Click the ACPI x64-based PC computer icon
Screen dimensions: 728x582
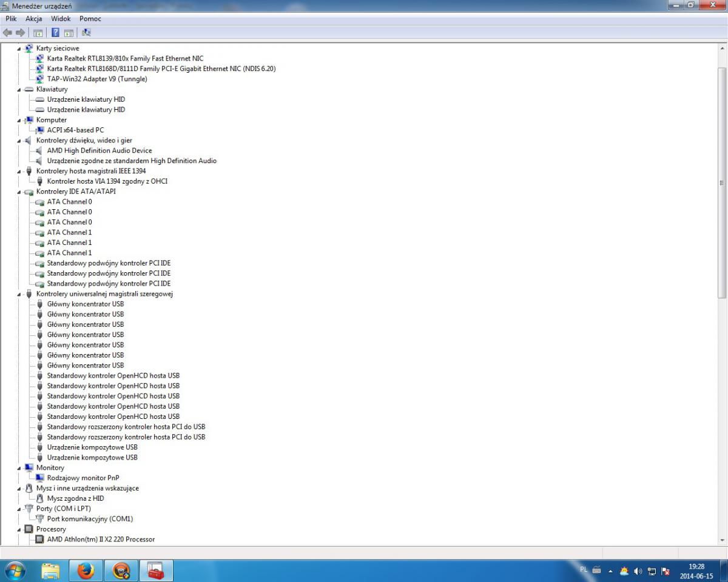tap(40, 130)
